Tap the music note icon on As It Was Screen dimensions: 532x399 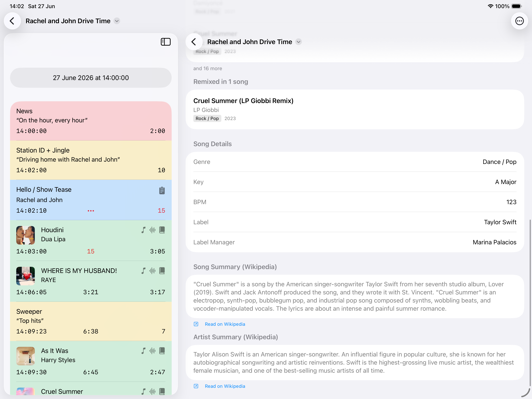144,351
